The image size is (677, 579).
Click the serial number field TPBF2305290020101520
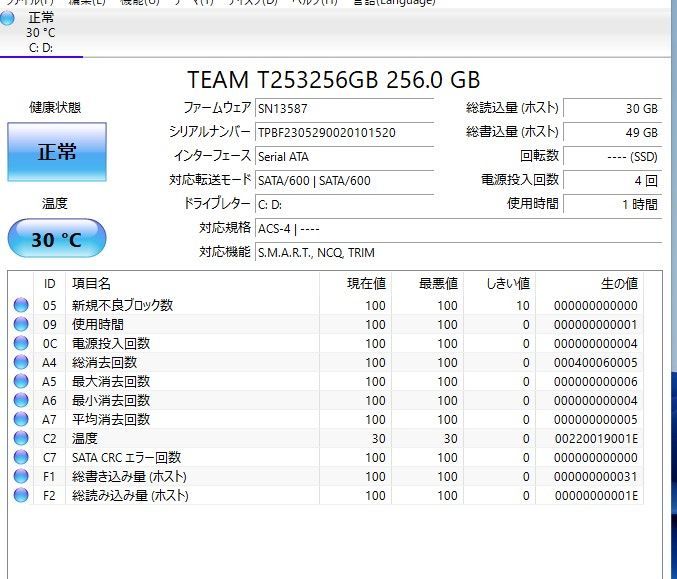coord(345,133)
